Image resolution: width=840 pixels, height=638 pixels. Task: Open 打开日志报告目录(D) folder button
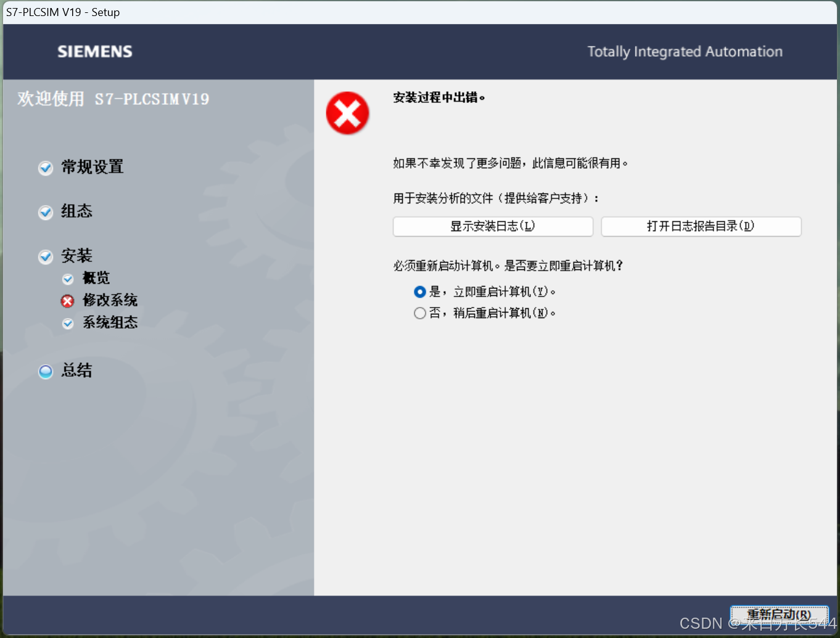(701, 226)
